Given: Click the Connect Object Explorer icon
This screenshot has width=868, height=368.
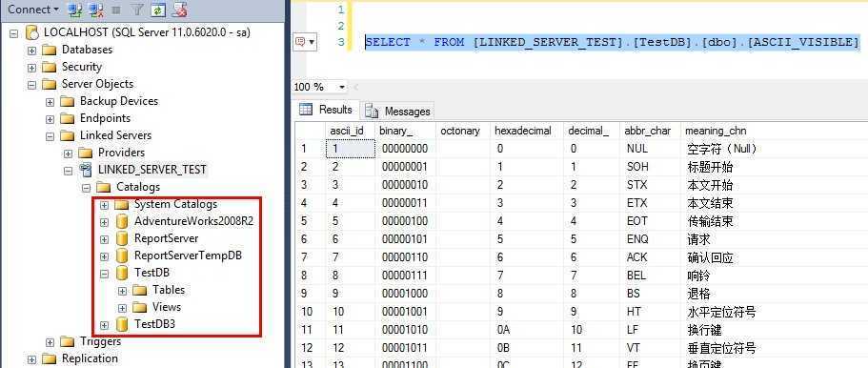Looking at the screenshot, I should point(74,10).
